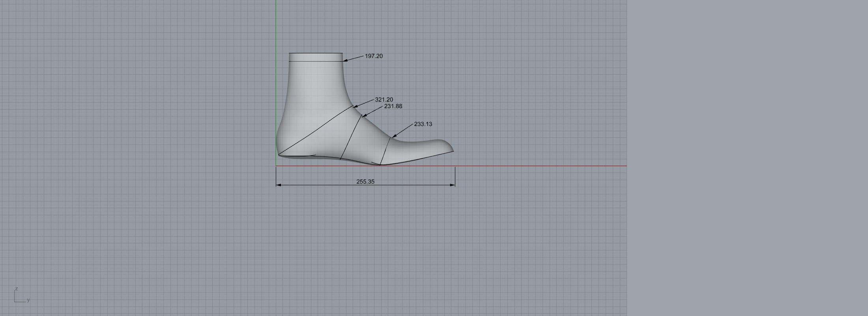This screenshot has height=316, width=868.
Task: Select right arrowhead of the 255.35 dimension
Action: (453, 185)
